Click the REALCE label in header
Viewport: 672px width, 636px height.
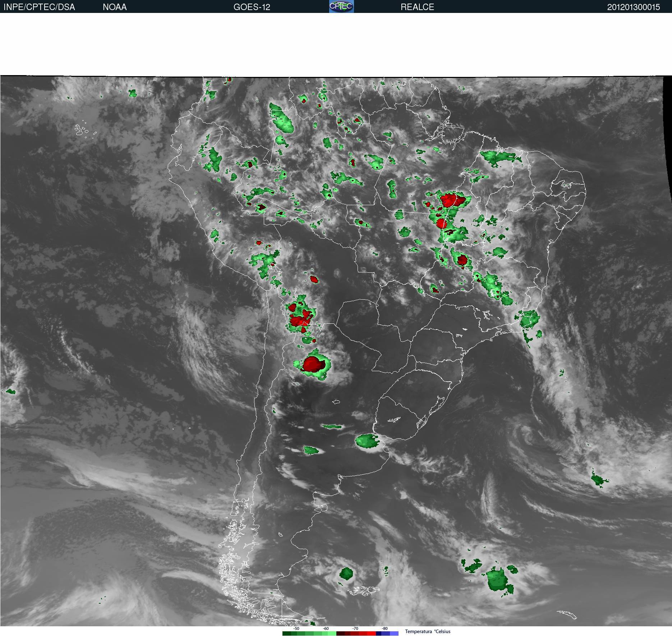click(417, 7)
